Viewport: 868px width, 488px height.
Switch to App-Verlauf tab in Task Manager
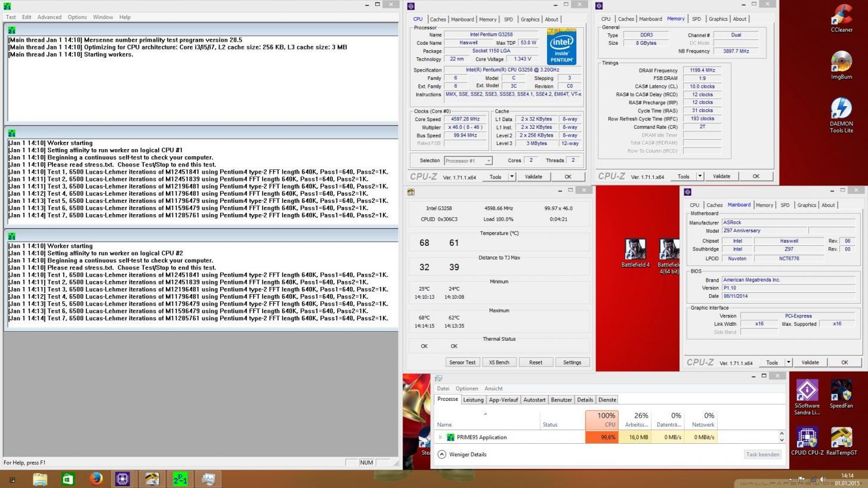[x=503, y=400]
